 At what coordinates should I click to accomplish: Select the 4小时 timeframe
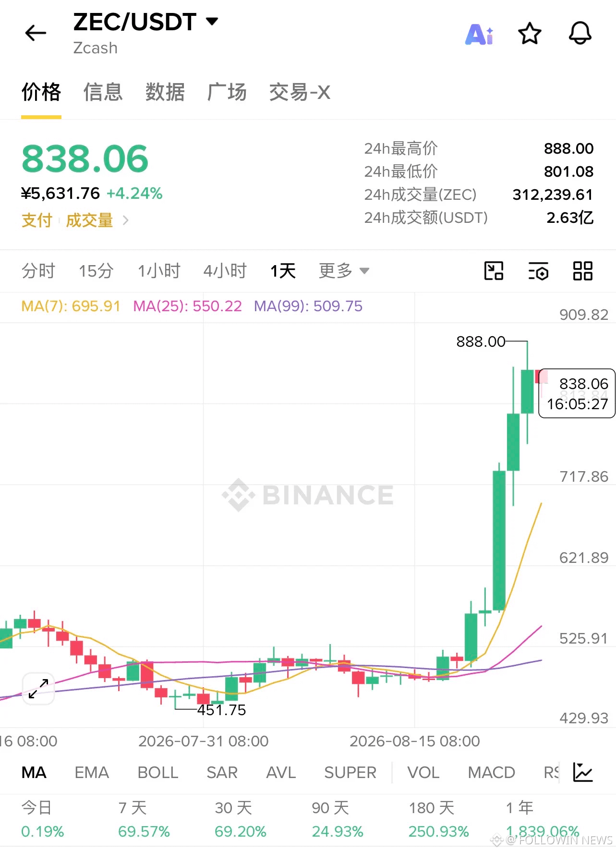(x=225, y=271)
